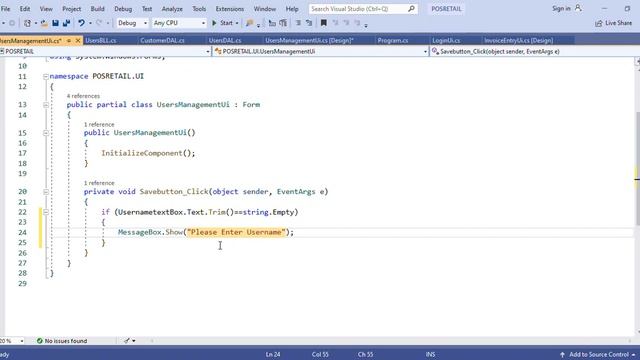The height and width of the screenshot is (360, 640).
Task: Open the Savebutton_Click member dropdown
Action: [x=535, y=51]
